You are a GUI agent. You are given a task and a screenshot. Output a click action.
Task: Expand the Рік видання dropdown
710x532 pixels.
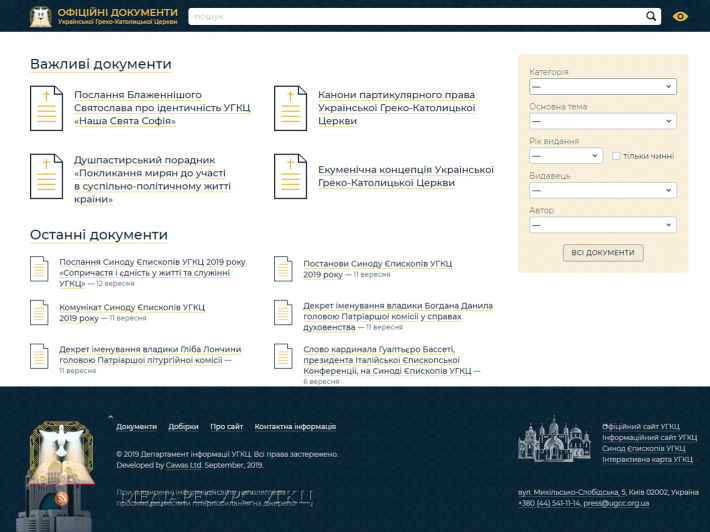click(566, 156)
